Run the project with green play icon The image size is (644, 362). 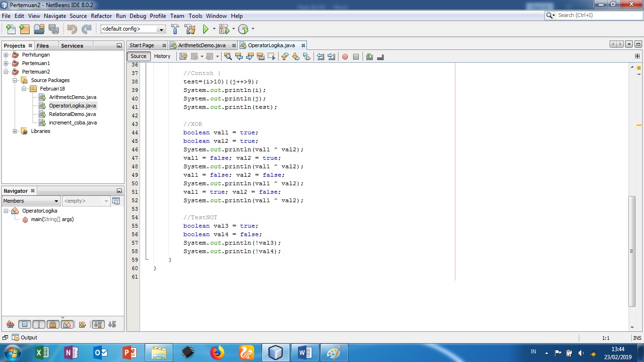(206, 29)
